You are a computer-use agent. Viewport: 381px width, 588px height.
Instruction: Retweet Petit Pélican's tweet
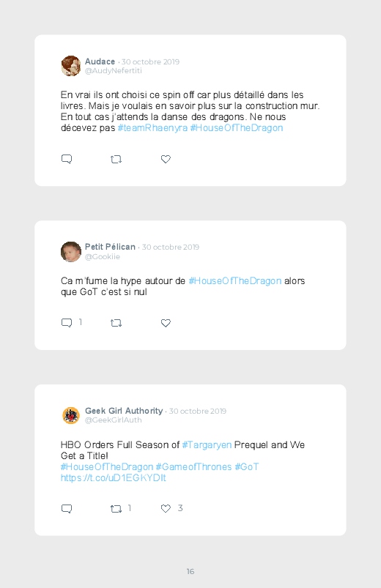click(116, 323)
